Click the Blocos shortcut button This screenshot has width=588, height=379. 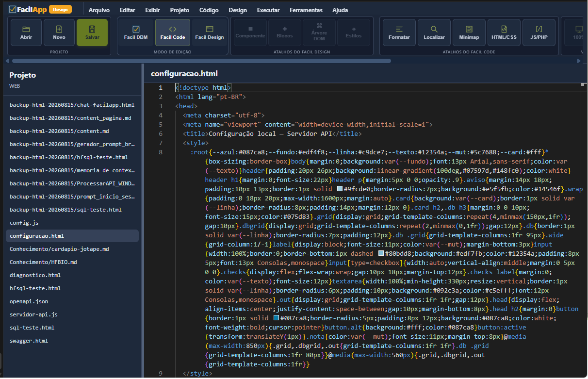(285, 33)
